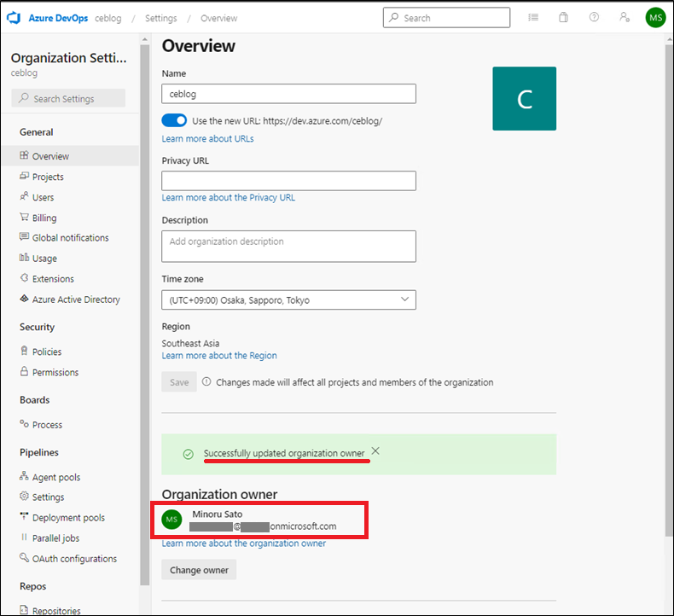The height and width of the screenshot is (616, 674).
Task: Click the main page vertical scrollbar
Action: click(669, 290)
